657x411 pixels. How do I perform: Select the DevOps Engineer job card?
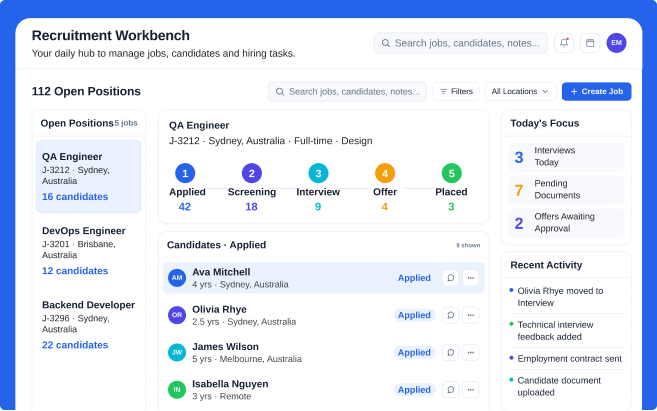point(88,251)
